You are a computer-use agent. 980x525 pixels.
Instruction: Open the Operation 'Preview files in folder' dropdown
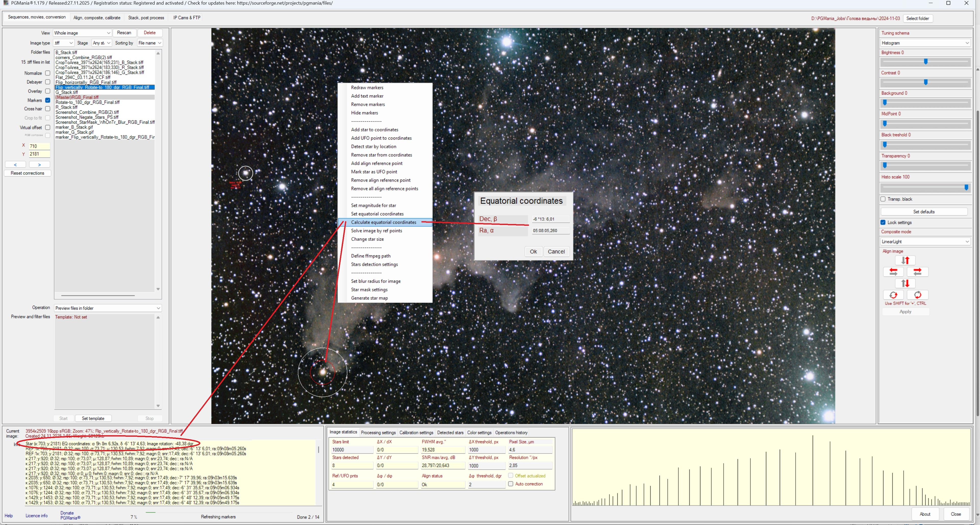coord(108,308)
